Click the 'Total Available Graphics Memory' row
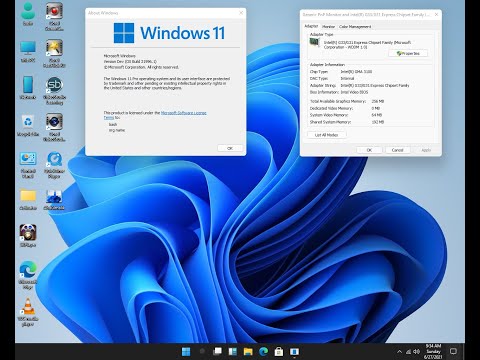This screenshot has width=480, height=360. [x=347, y=101]
